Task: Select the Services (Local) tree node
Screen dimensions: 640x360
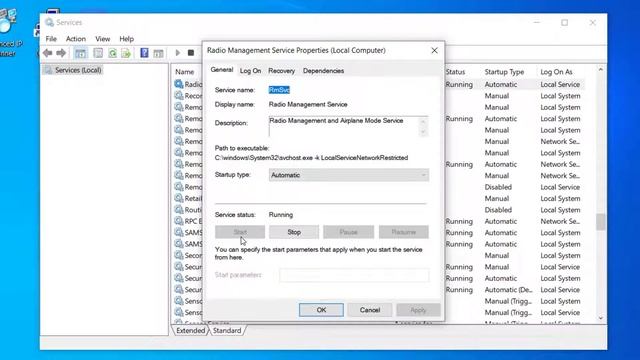Action: coord(78,70)
